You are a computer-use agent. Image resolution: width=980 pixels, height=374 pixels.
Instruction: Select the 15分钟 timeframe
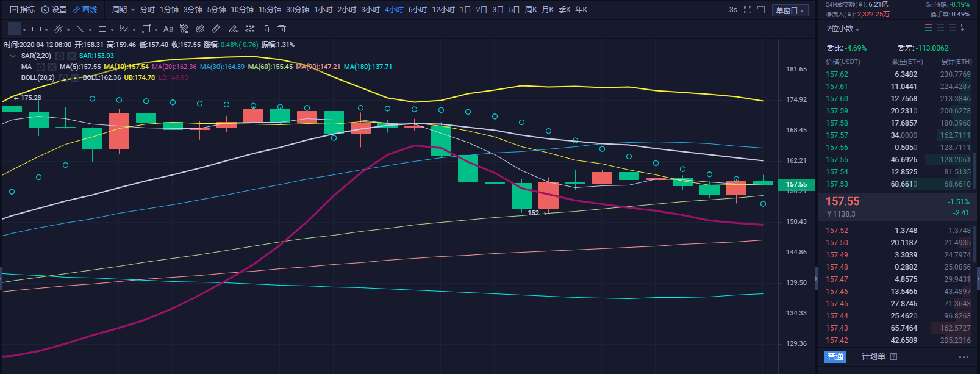270,10
